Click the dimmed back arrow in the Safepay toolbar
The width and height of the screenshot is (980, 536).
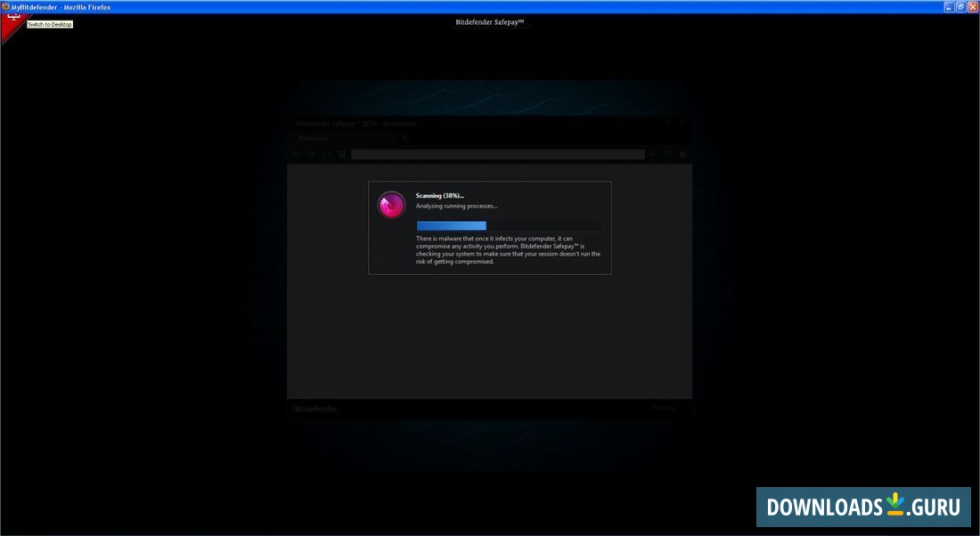click(x=297, y=154)
